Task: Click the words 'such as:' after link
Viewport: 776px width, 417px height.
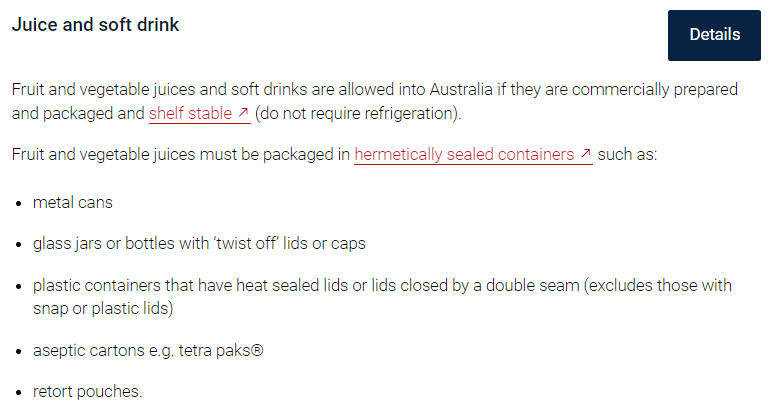Action: (627, 154)
